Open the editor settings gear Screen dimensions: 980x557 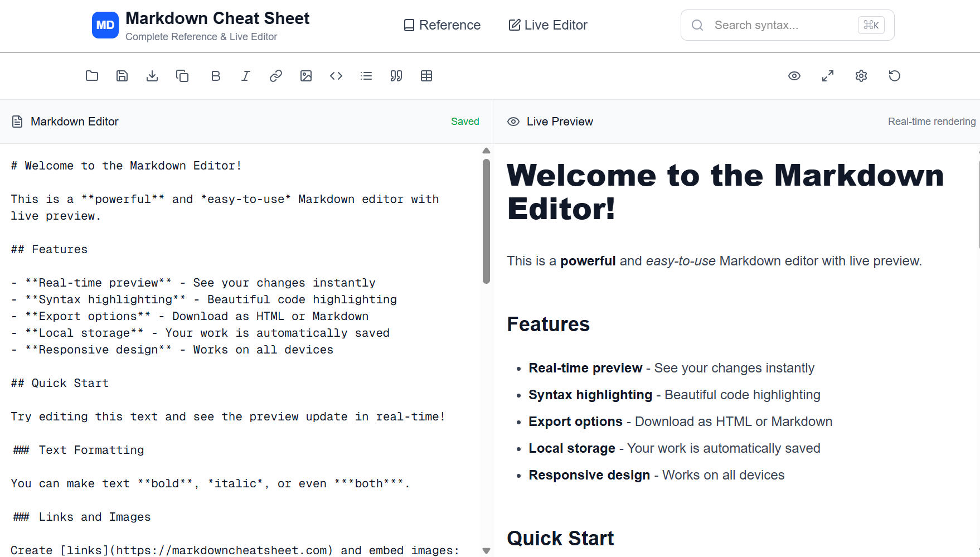pos(861,76)
